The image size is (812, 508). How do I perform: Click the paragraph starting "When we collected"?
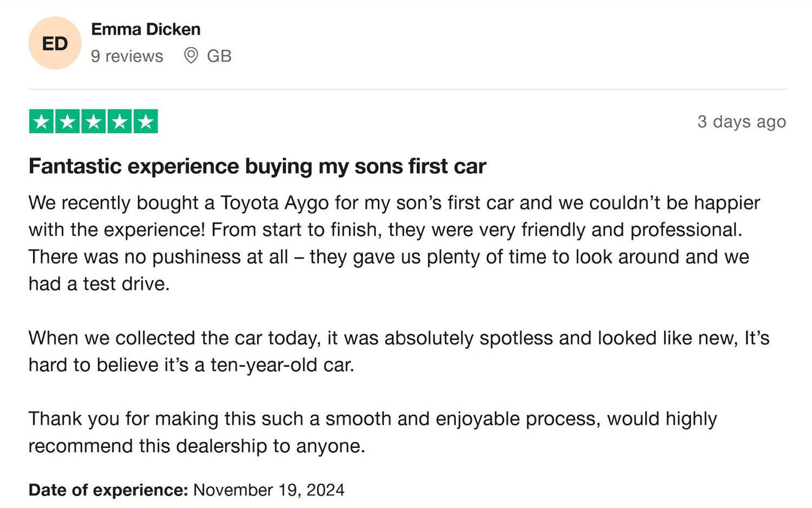(398, 351)
